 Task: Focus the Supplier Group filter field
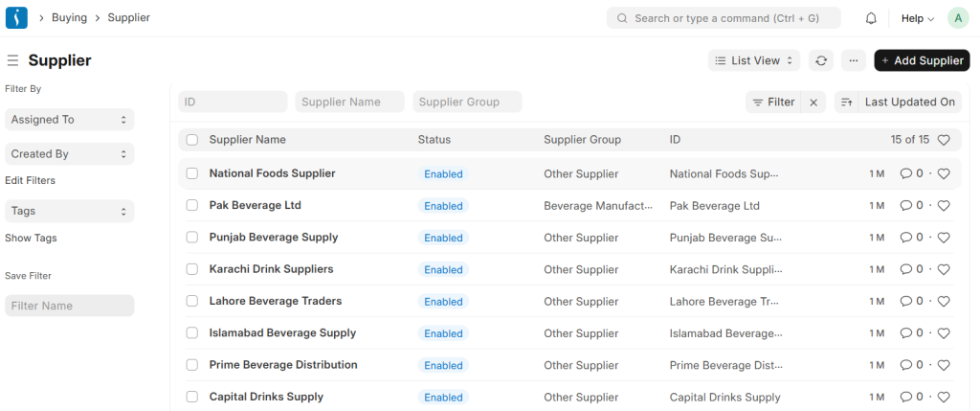click(x=467, y=102)
